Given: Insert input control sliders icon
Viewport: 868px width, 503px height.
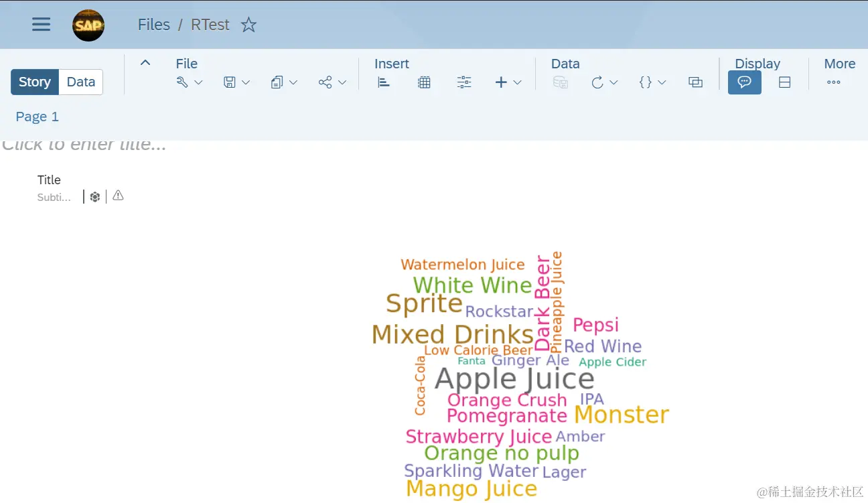Looking at the screenshot, I should pyautogui.click(x=464, y=82).
